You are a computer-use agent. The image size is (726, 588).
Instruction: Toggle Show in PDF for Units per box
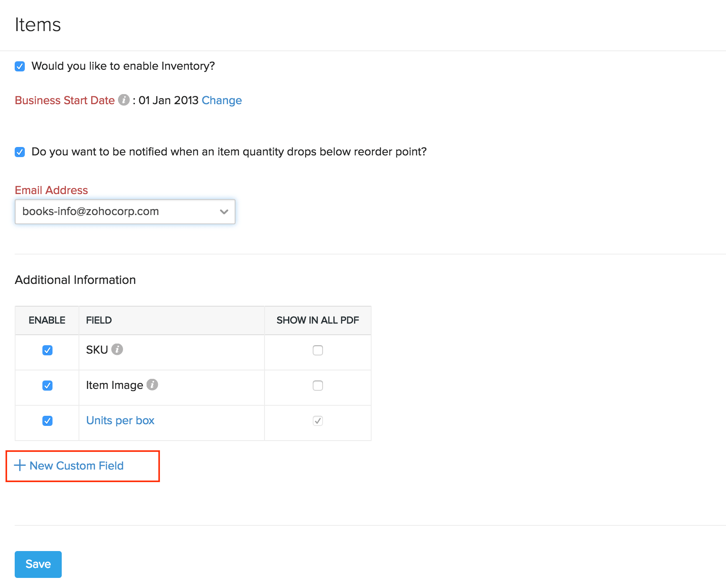318,421
